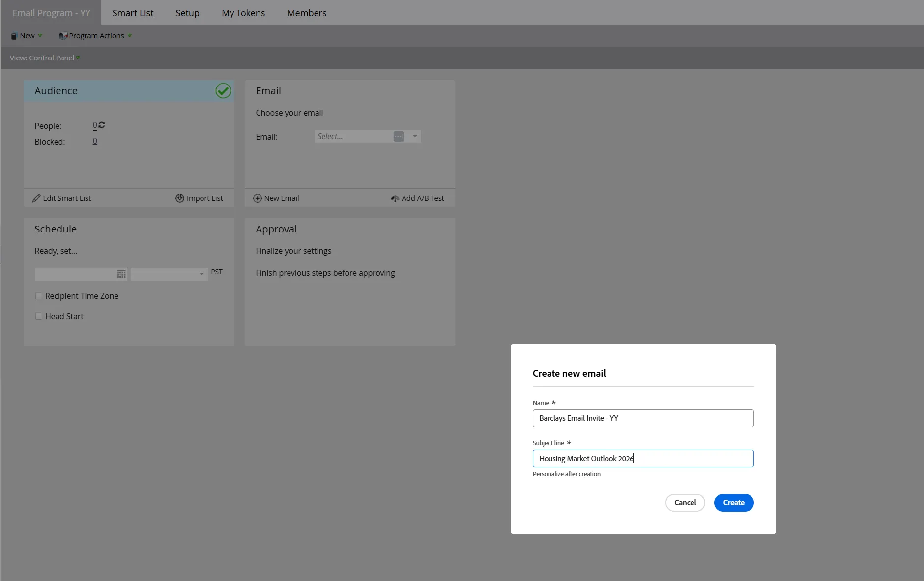Click the Program Actions toolbar icon

pyautogui.click(x=63, y=36)
